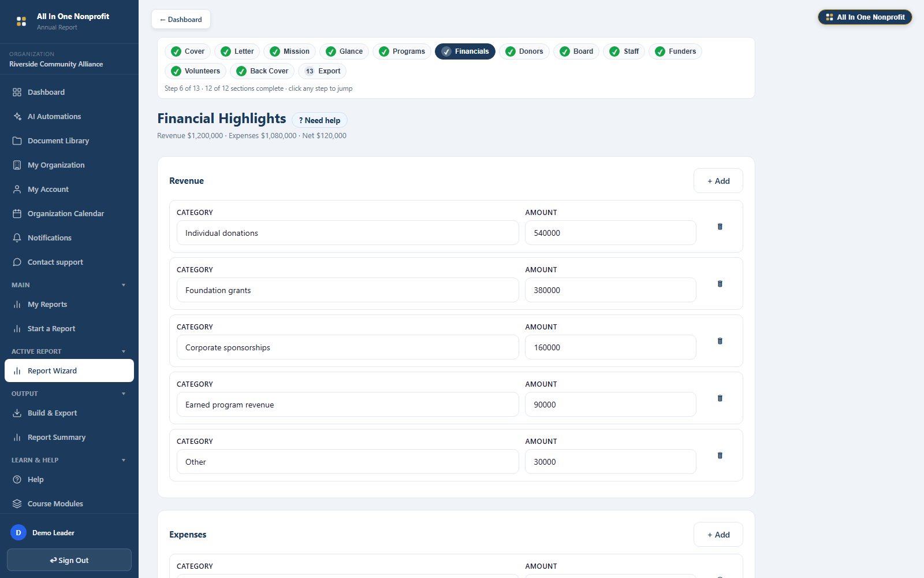This screenshot has height=578, width=924.
Task: Select the Financials step
Action: click(465, 51)
